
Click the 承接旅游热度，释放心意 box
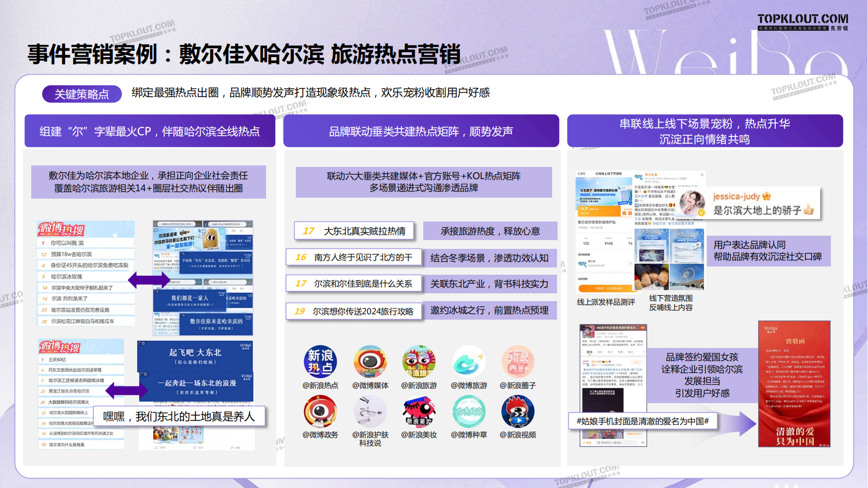point(490,231)
